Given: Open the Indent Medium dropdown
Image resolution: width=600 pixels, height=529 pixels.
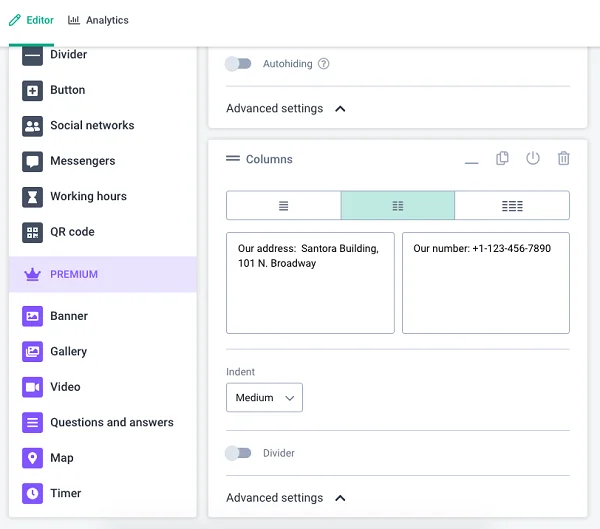Looking at the screenshot, I should click(x=264, y=397).
